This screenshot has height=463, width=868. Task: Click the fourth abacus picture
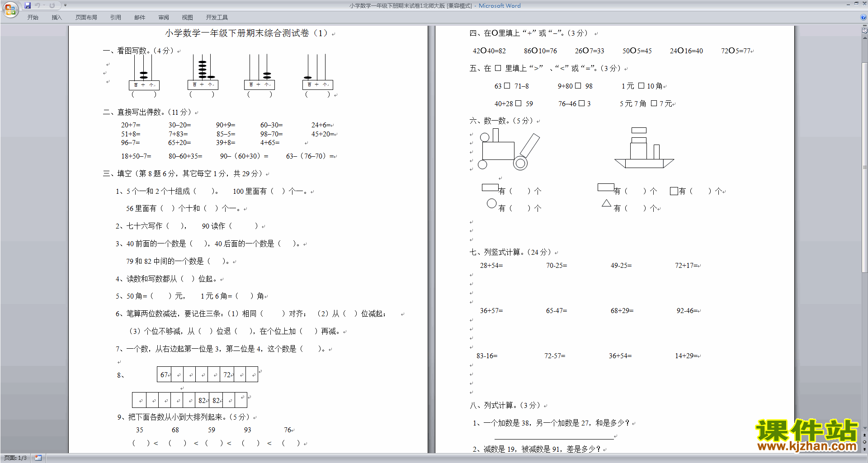[x=318, y=72]
